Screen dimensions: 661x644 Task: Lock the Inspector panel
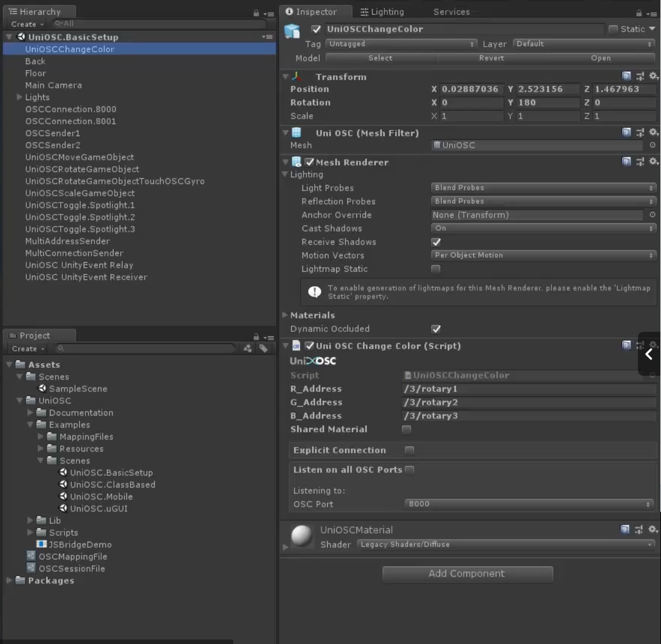639,13
